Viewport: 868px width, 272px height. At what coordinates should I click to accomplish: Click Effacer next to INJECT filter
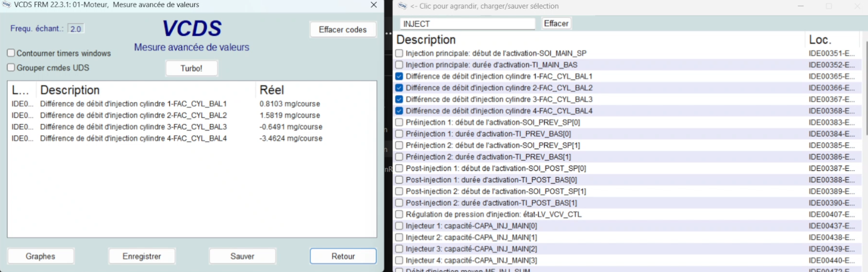point(556,23)
